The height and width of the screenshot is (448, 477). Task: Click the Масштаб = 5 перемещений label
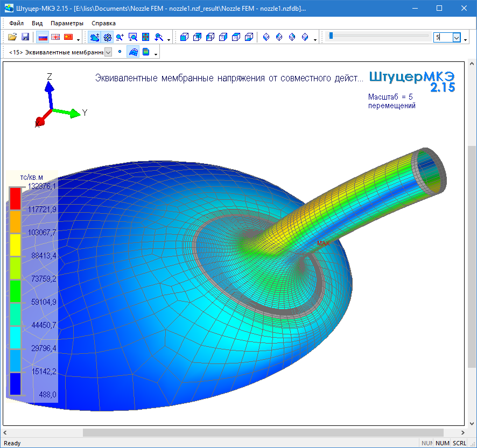tap(392, 101)
